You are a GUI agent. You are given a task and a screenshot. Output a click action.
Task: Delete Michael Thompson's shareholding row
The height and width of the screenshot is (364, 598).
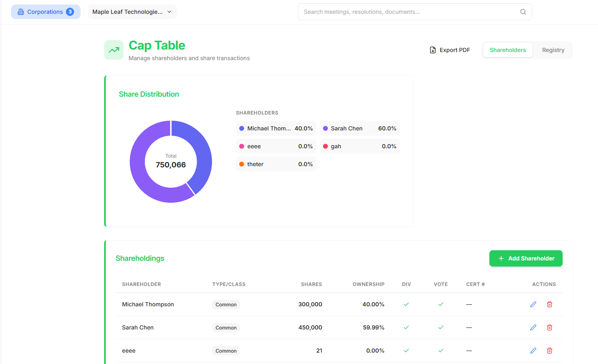tap(550, 304)
